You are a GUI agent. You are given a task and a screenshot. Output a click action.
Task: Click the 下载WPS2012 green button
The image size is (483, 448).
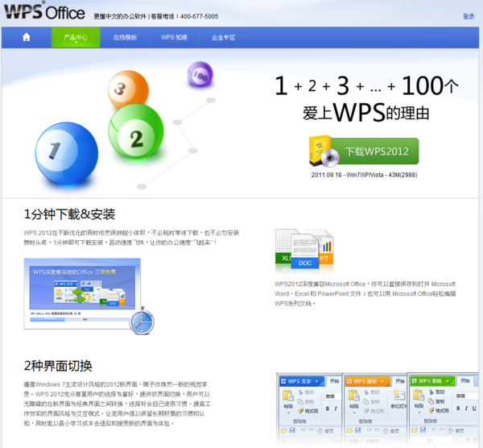375,151
